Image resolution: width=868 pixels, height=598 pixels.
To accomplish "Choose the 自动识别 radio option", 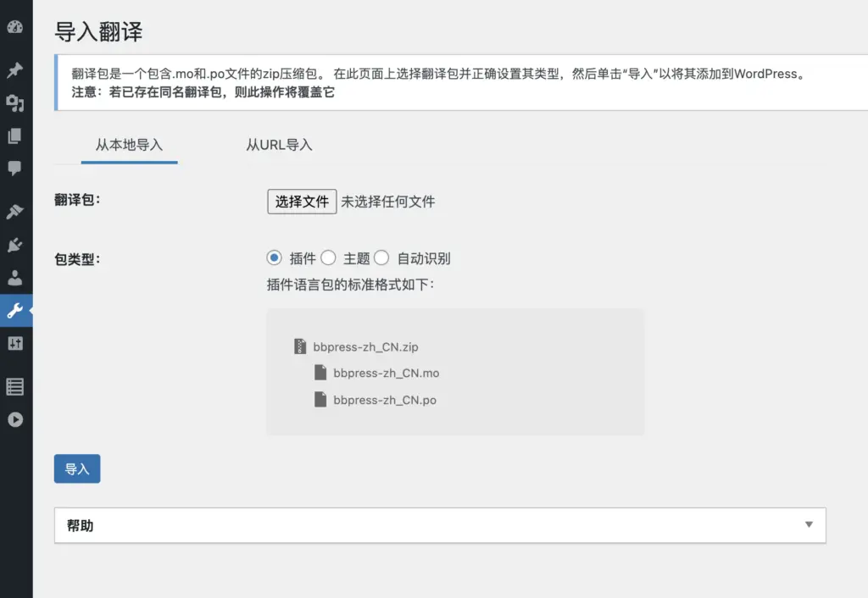I will click(x=381, y=258).
